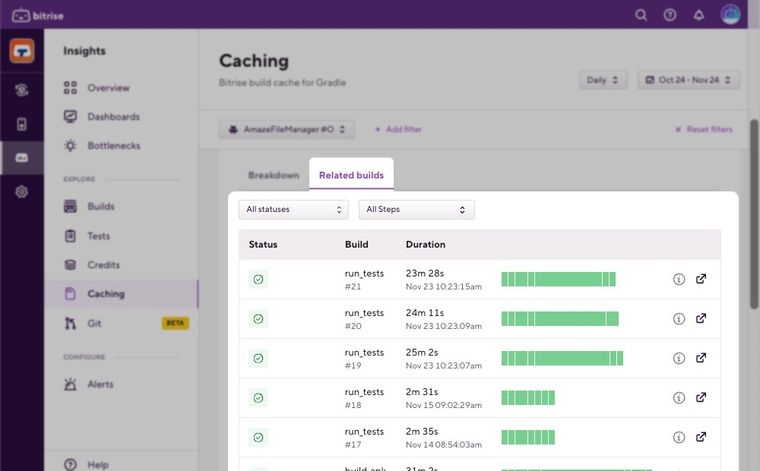
Task: Click the "23m 28s" duration text
Action: point(425,273)
